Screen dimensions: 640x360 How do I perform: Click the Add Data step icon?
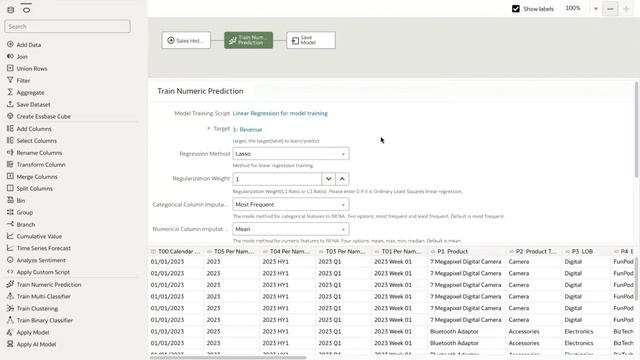tap(10, 44)
